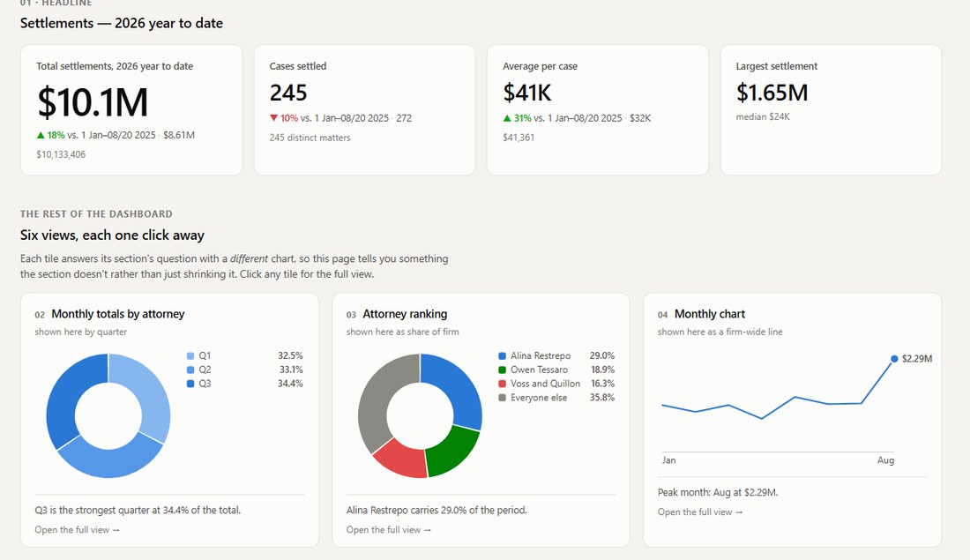Click the Everyone else gray legend swatch
Screen dimensions: 970x560
point(503,398)
